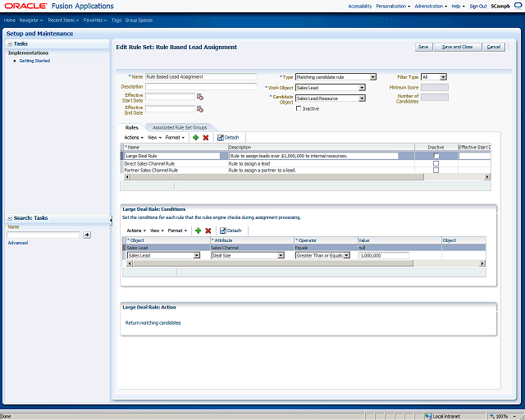The width and height of the screenshot is (525, 420).
Task: Click the Advanced search link
Action: (x=18, y=243)
